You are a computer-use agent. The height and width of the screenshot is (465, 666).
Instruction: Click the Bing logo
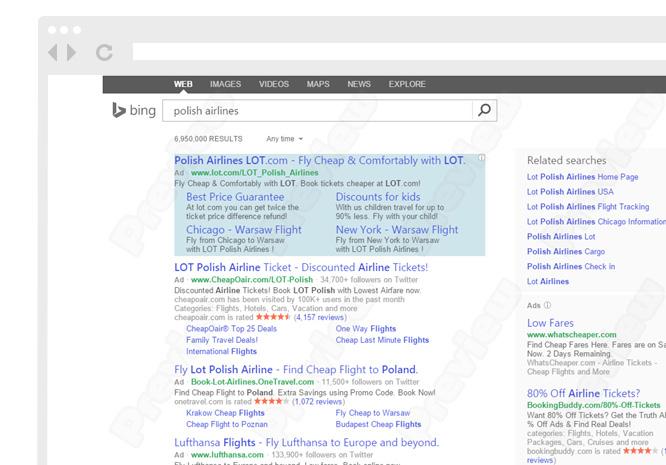tap(134, 110)
